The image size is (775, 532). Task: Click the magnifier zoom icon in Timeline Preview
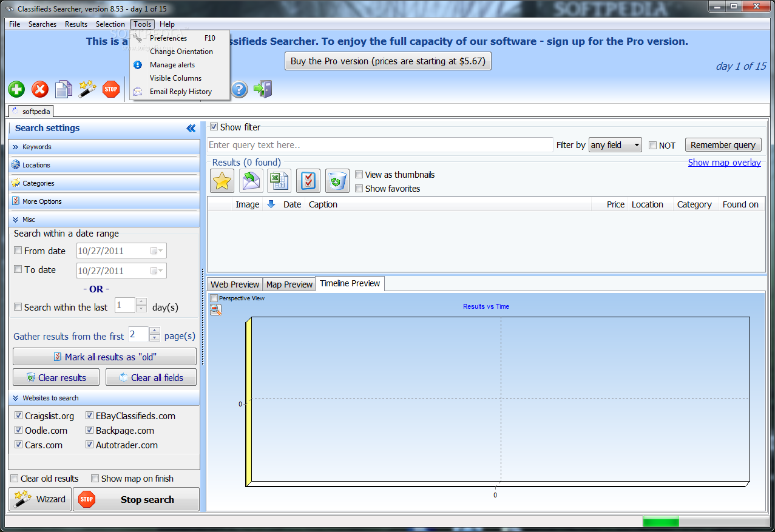pos(215,310)
